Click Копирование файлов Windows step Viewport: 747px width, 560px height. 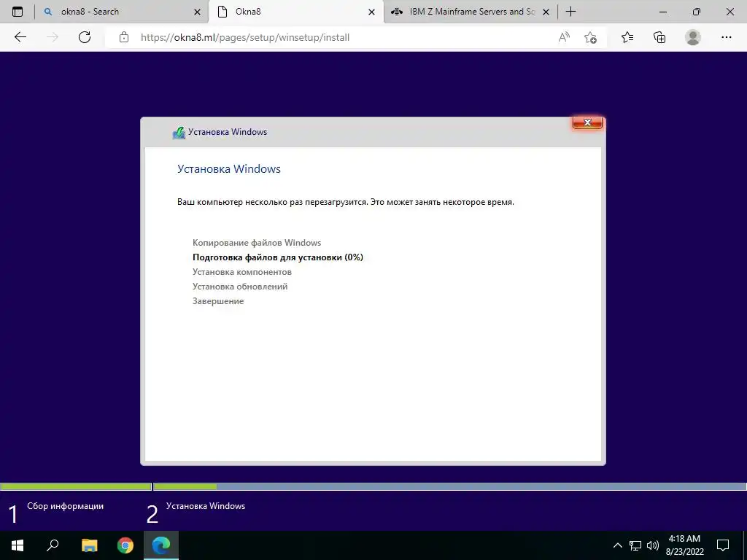click(x=257, y=242)
